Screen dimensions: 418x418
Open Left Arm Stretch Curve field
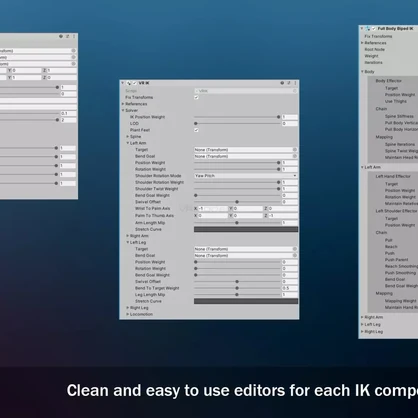[x=246, y=229]
